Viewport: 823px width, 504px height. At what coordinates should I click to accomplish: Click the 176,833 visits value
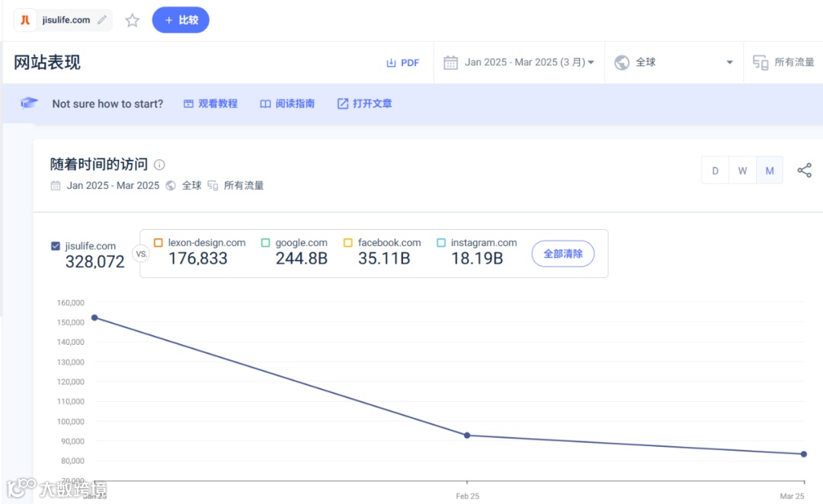click(198, 259)
